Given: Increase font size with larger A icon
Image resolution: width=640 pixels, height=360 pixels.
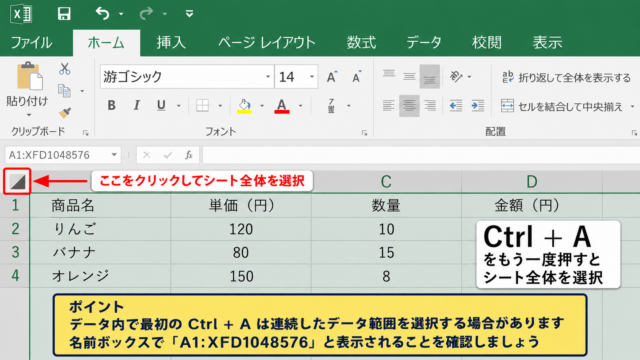Looking at the screenshot, I should click(x=332, y=77).
